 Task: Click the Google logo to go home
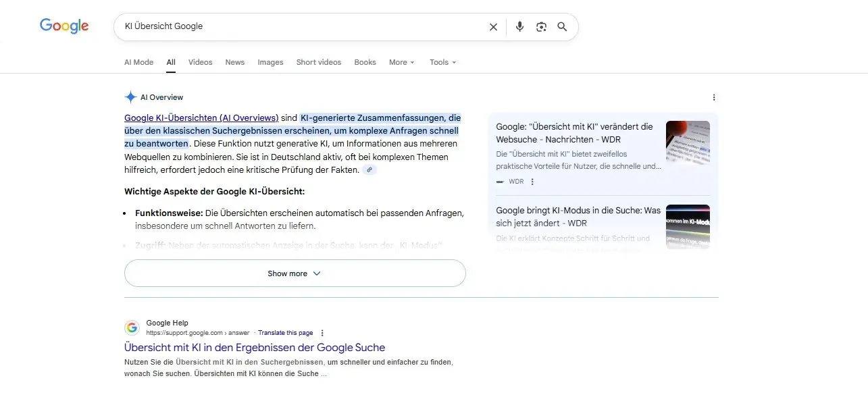[x=63, y=25]
